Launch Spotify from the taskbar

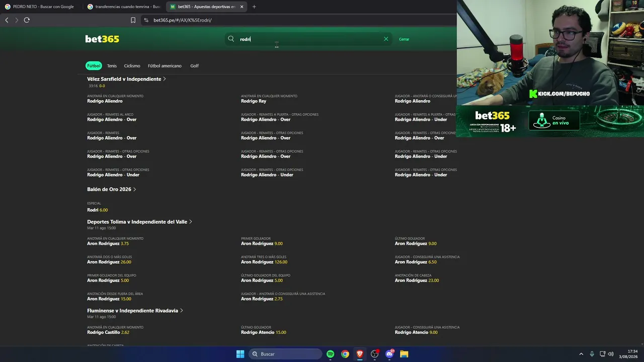(x=331, y=354)
